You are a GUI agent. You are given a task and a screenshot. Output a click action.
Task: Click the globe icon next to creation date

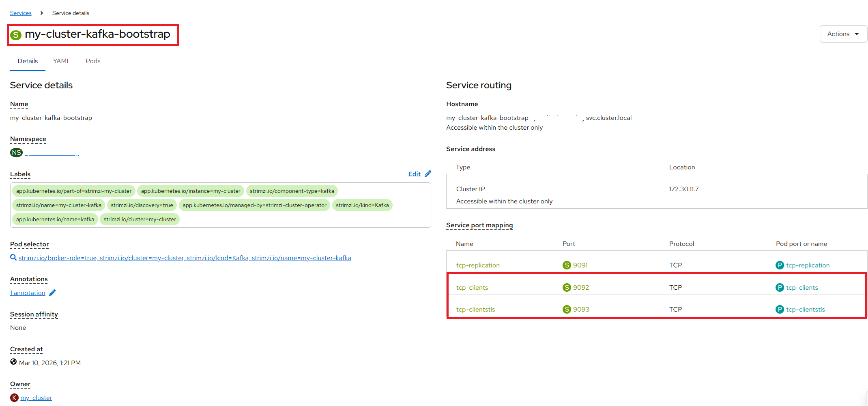coord(13,362)
